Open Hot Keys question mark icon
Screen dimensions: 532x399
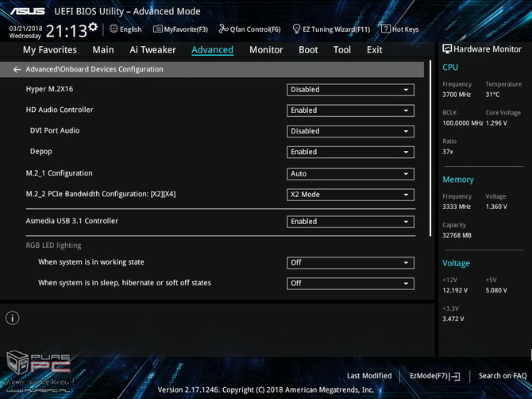(x=385, y=29)
